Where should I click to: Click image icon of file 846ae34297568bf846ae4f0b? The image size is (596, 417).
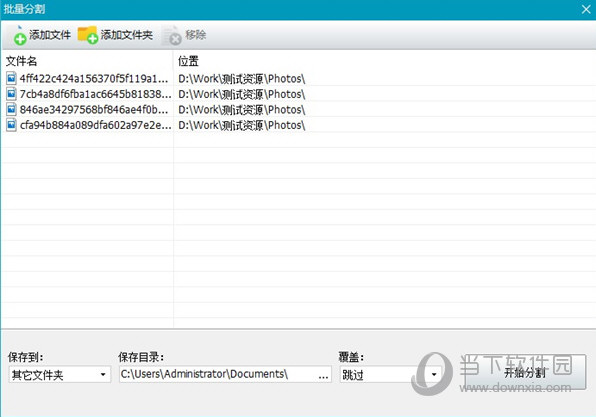click(x=11, y=109)
